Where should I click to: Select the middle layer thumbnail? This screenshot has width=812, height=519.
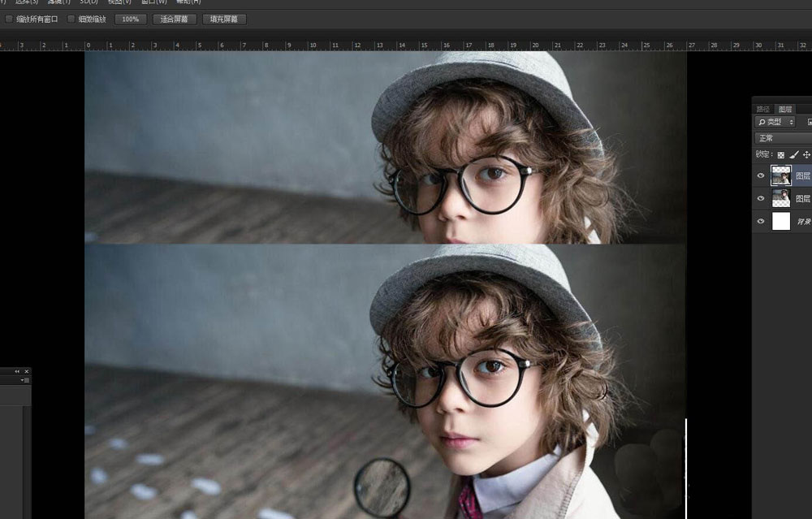tap(781, 198)
